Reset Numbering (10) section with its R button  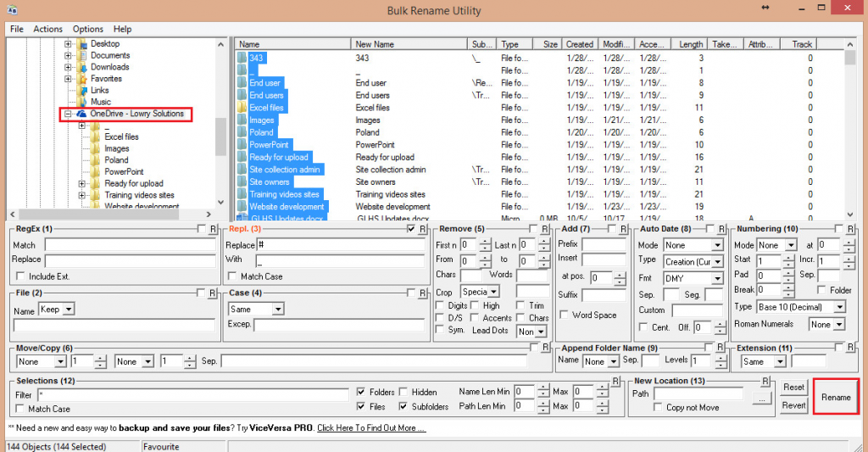point(850,229)
